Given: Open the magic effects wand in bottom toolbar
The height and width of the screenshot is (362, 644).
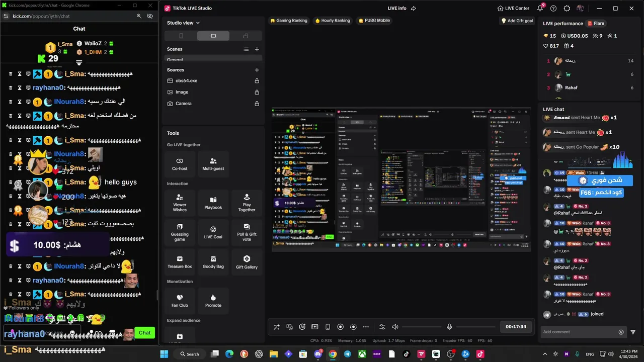Looking at the screenshot, I should click(277, 327).
